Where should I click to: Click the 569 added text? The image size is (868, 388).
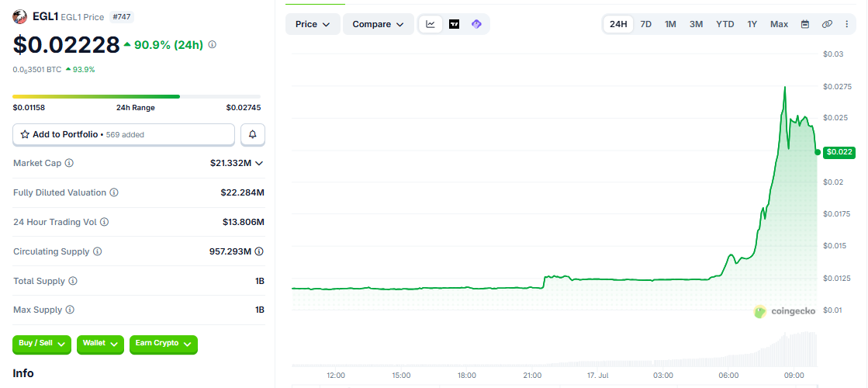pyautogui.click(x=126, y=134)
